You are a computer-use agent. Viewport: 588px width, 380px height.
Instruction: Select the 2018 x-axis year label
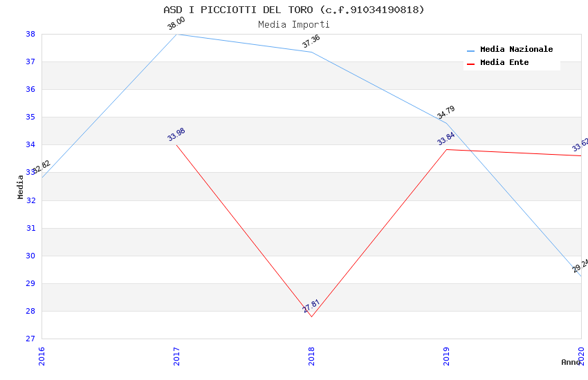[311, 356]
